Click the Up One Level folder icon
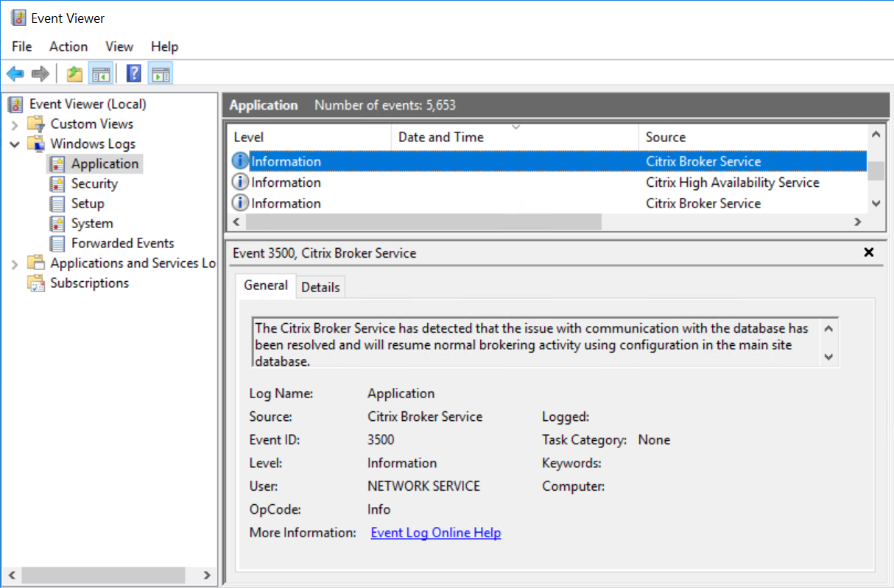894x588 pixels. click(74, 74)
